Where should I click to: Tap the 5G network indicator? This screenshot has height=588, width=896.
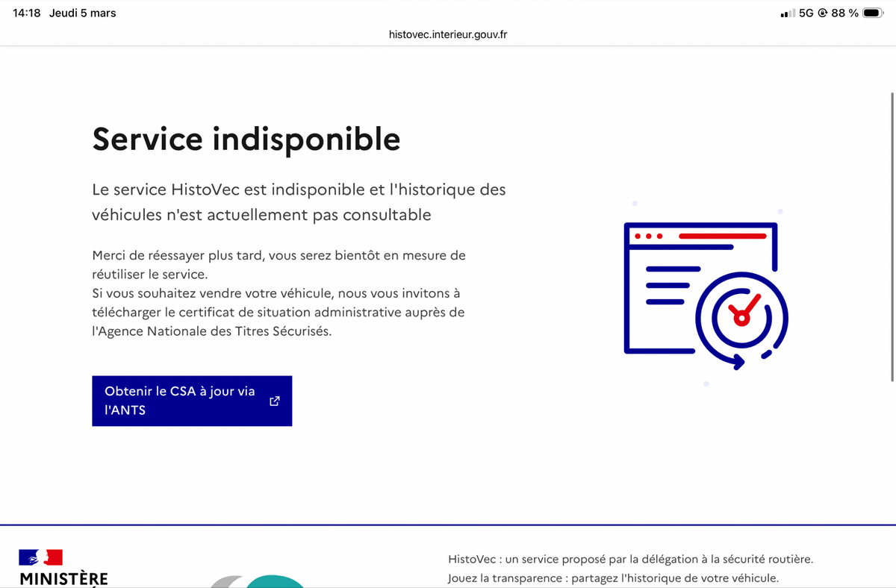pyautogui.click(x=806, y=13)
